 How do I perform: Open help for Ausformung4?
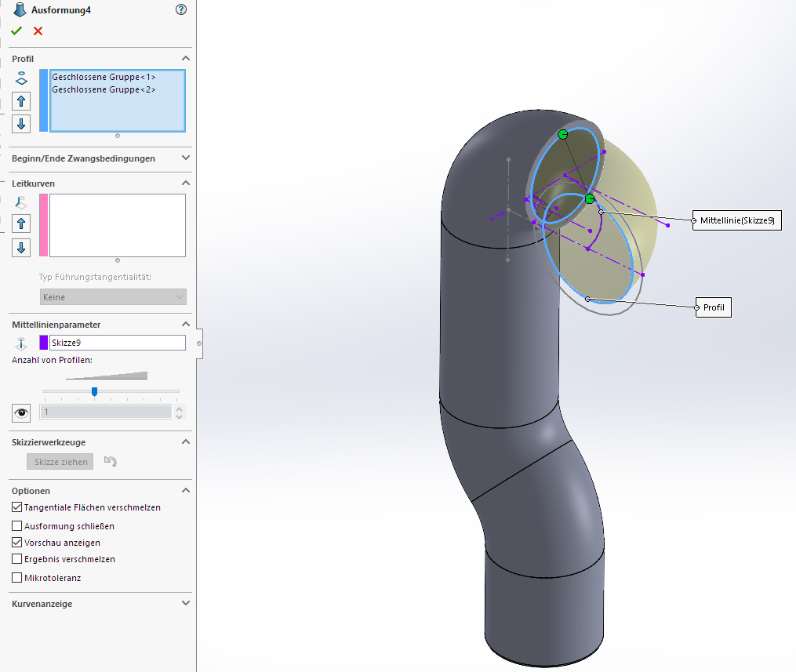pos(181,9)
